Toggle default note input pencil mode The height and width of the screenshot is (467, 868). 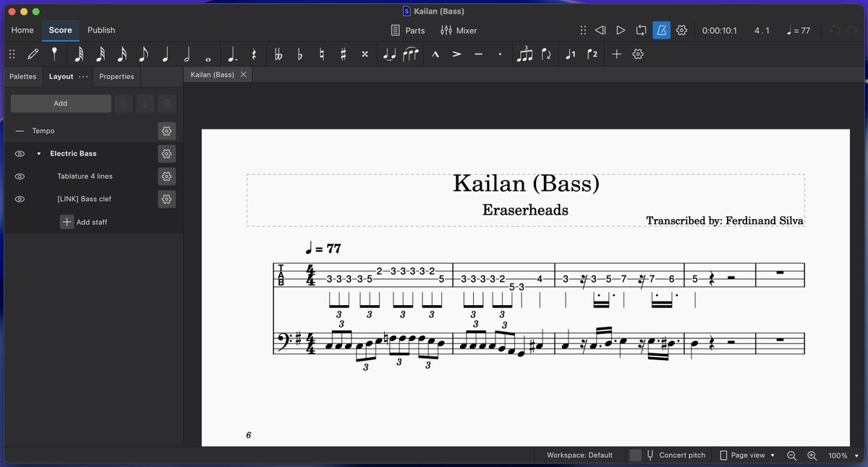coord(33,53)
